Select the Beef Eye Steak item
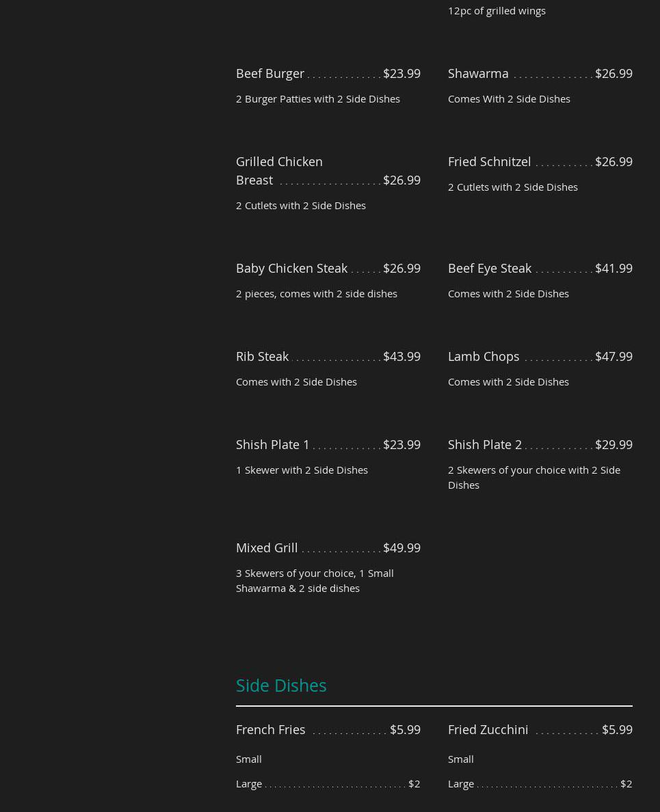660x812 pixels. (x=490, y=268)
